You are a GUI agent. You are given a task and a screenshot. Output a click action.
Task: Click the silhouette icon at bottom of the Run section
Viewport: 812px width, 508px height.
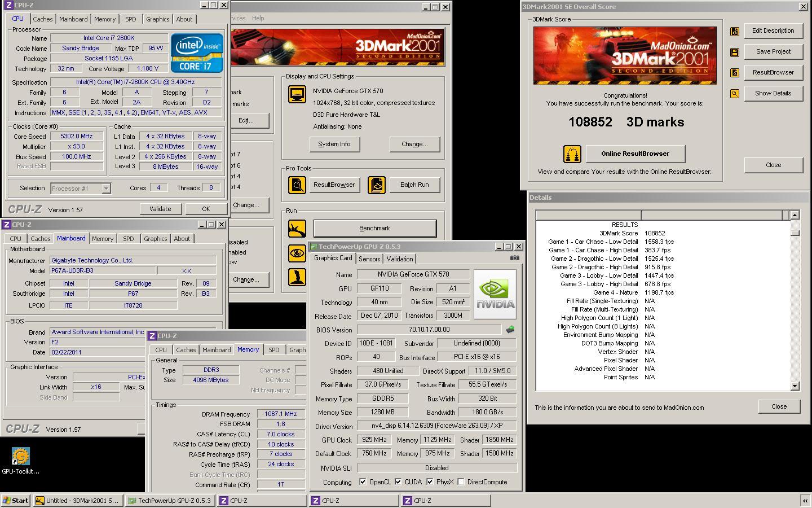[x=297, y=277]
